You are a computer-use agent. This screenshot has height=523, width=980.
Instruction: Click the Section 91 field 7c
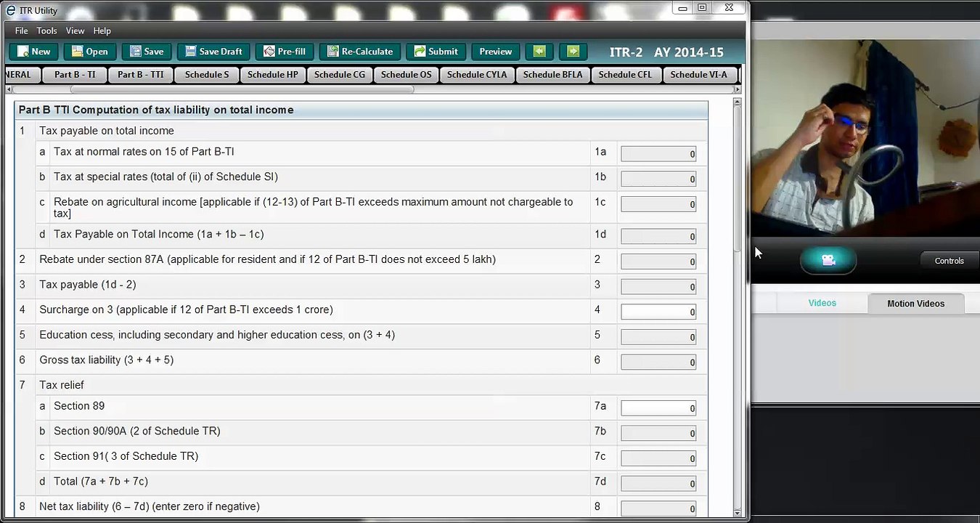point(658,458)
